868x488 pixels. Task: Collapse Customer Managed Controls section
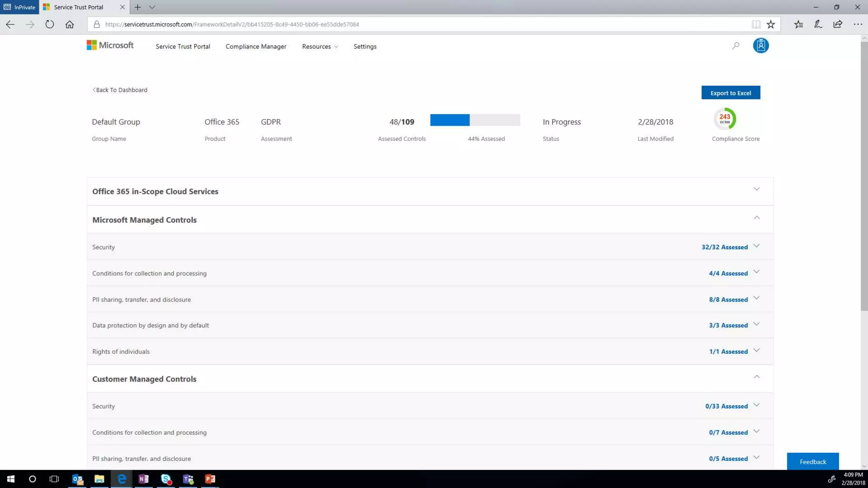click(x=757, y=377)
